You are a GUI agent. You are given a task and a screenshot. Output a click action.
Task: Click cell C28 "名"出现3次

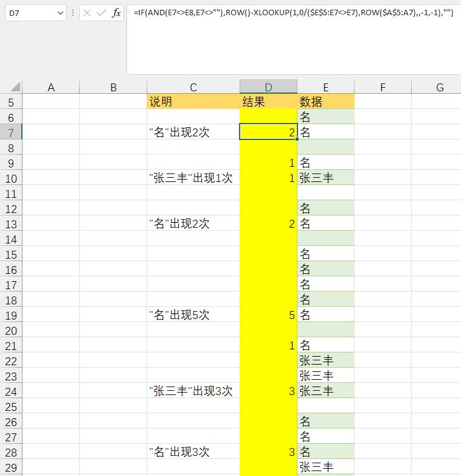coord(193,452)
